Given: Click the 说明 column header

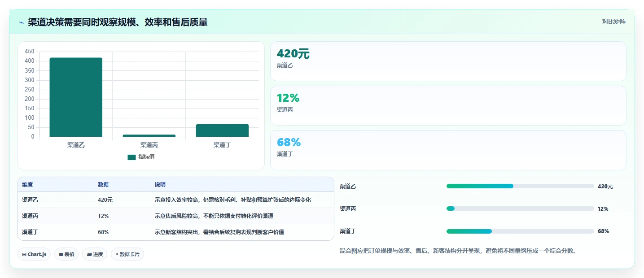Looking at the screenshot, I should pyautogui.click(x=160, y=185).
